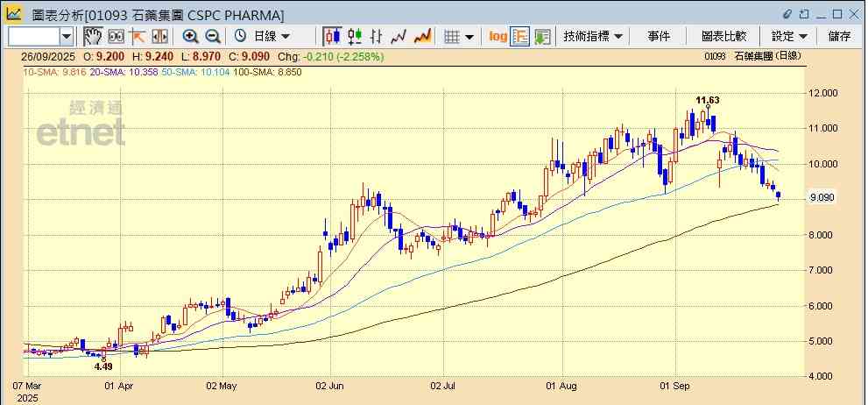Click the paperclip link icon in title bar
The image size is (868, 405).
(x=787, y=13)
